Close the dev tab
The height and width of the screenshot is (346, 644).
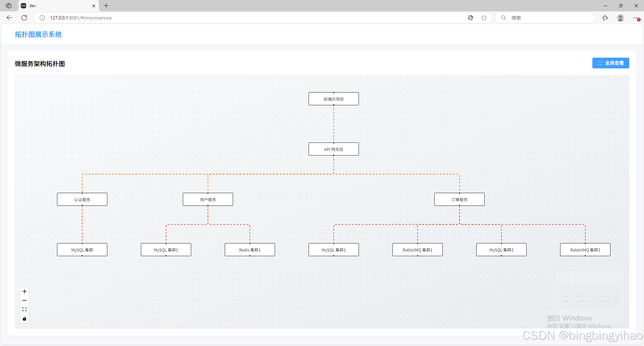coord(94,6)
